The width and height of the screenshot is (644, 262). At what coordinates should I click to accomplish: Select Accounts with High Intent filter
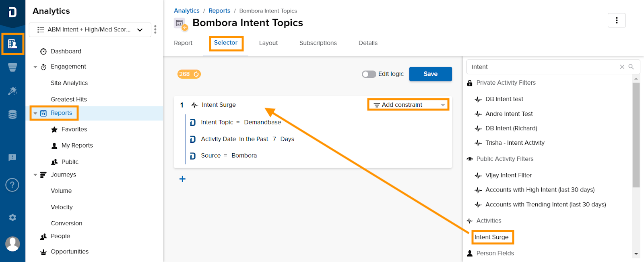coord(540,190)
